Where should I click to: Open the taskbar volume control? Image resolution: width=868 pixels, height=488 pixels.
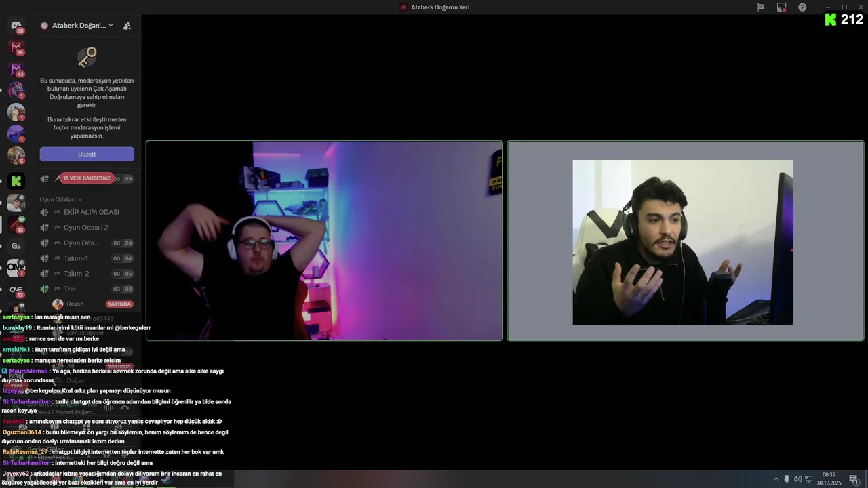tap(797, 479)
